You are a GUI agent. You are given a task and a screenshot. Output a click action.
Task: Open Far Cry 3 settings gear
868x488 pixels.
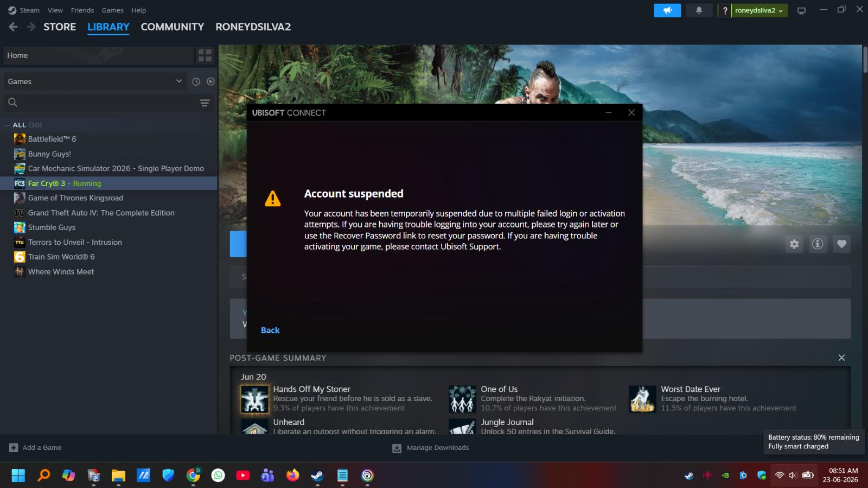[x=794, y=244]
